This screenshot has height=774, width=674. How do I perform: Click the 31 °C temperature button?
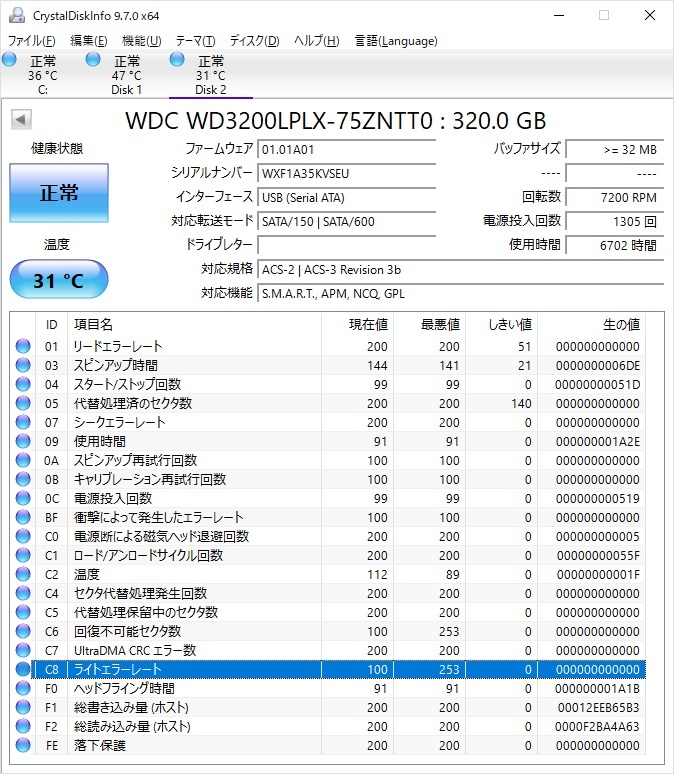tap(59, 279)
